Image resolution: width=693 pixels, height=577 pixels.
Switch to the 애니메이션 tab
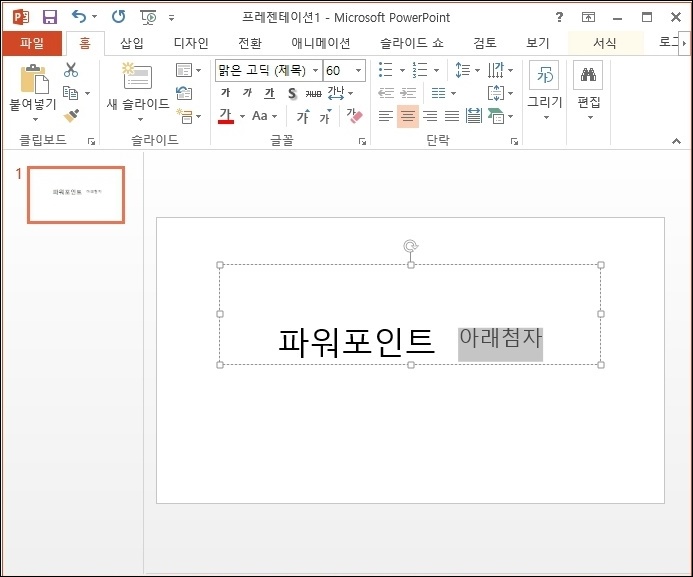321,43
